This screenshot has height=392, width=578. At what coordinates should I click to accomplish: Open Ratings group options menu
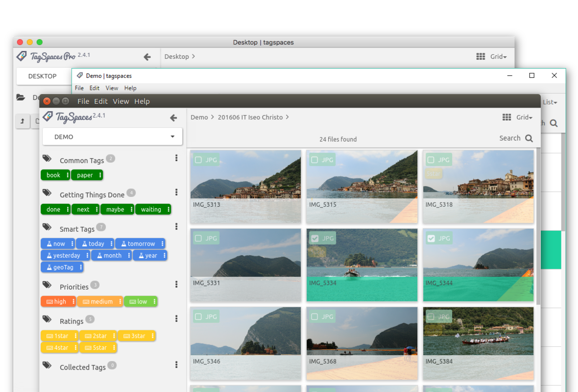pyautogui.click(x=176, y=318)
